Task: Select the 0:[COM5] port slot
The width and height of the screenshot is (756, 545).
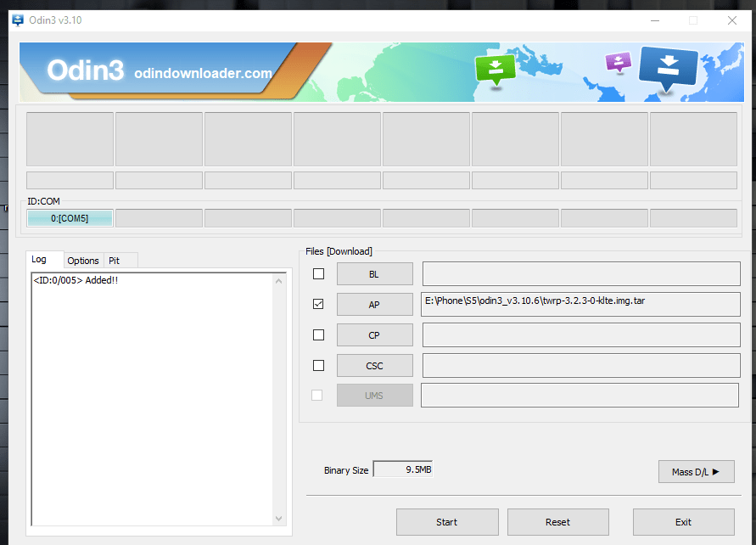Action: point(70,218)
